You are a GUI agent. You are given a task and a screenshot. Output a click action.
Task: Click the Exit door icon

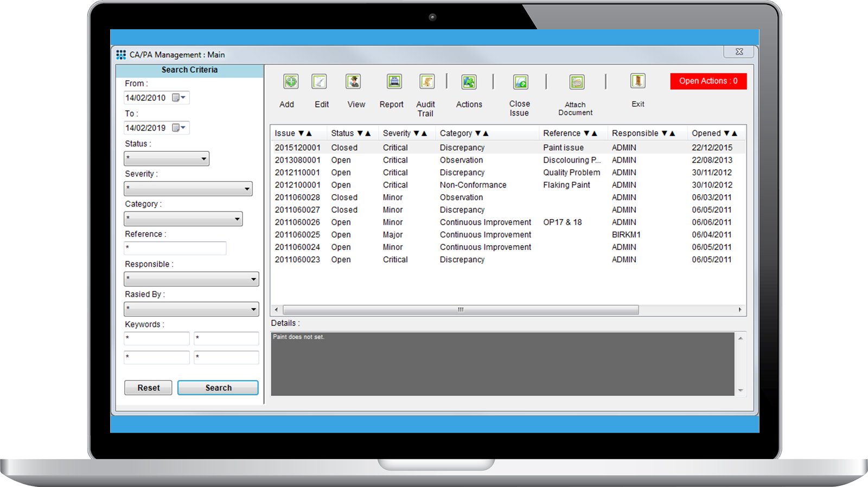(x=637, y=81)
